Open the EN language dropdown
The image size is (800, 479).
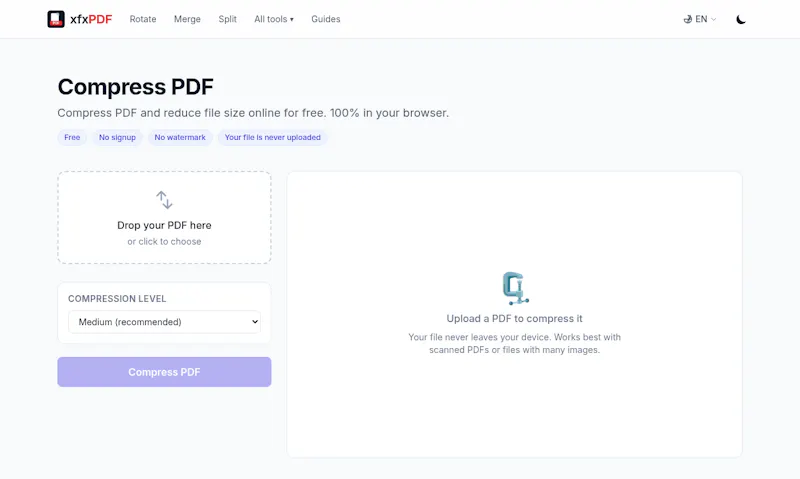click(700, 19)
